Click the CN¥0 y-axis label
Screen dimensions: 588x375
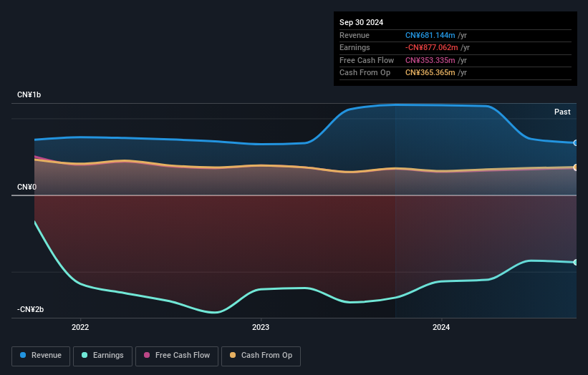pos(26,187)
